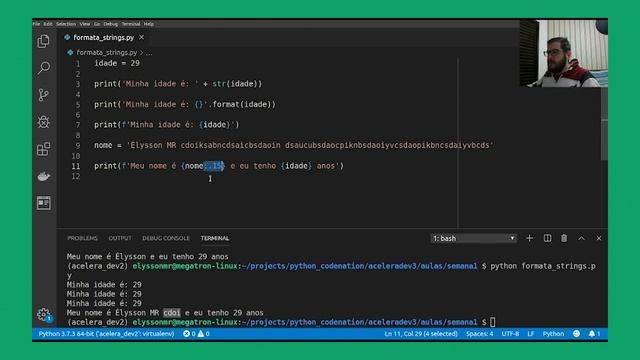
Task: Open the Selection menu
Action: pos(66,24)
